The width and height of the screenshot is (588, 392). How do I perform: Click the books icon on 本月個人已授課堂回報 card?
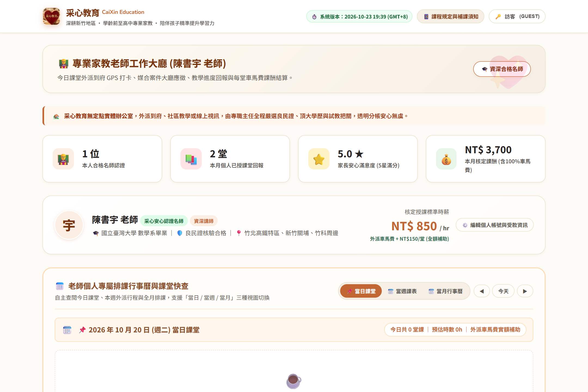pos(191,159)
